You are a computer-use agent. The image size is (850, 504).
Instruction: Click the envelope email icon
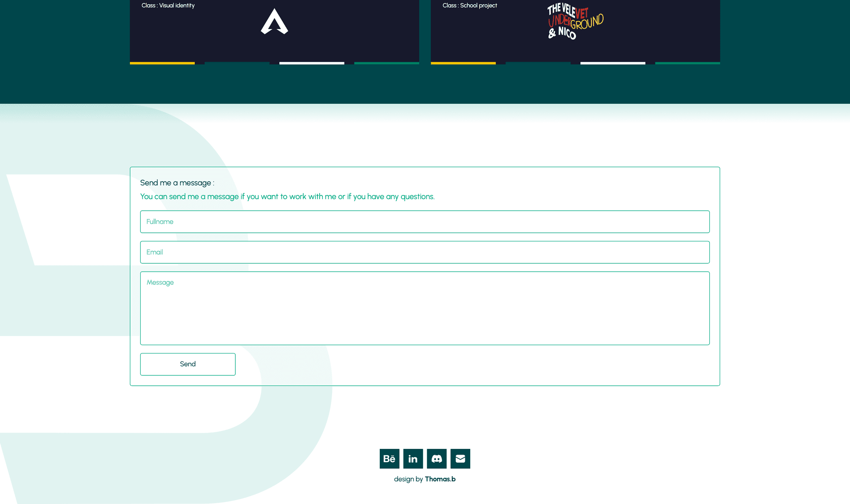460,458
